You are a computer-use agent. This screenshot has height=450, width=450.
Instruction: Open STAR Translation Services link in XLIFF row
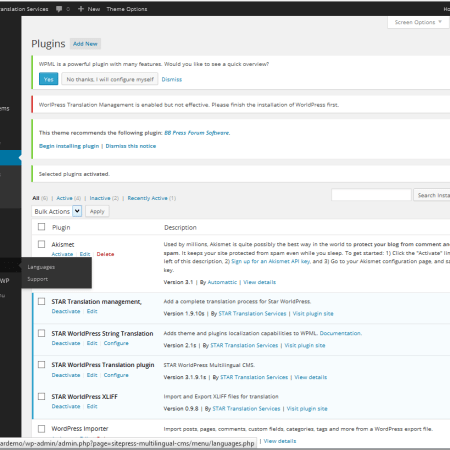pos(246,409)
